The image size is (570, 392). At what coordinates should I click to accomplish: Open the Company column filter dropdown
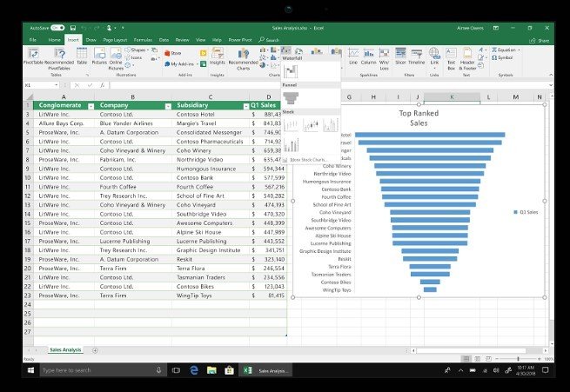point(168,106)
